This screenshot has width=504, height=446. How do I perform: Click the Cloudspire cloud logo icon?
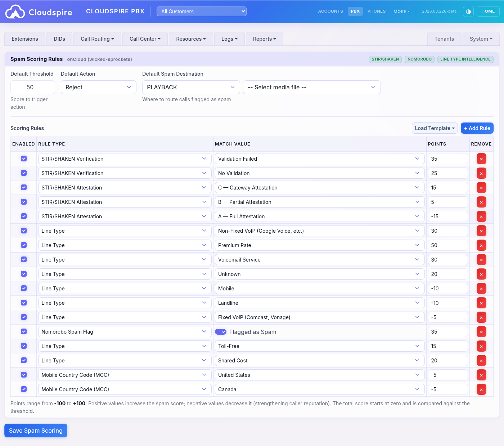pos(15,11)
